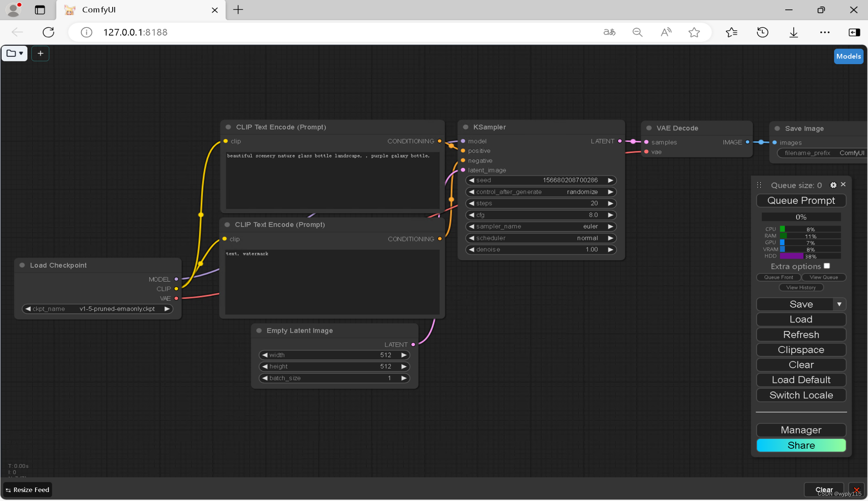This screenshot has width=868, height=501.
Task: Collapse the Load Checkpoint node dot
Action: [x=22, y=265]
